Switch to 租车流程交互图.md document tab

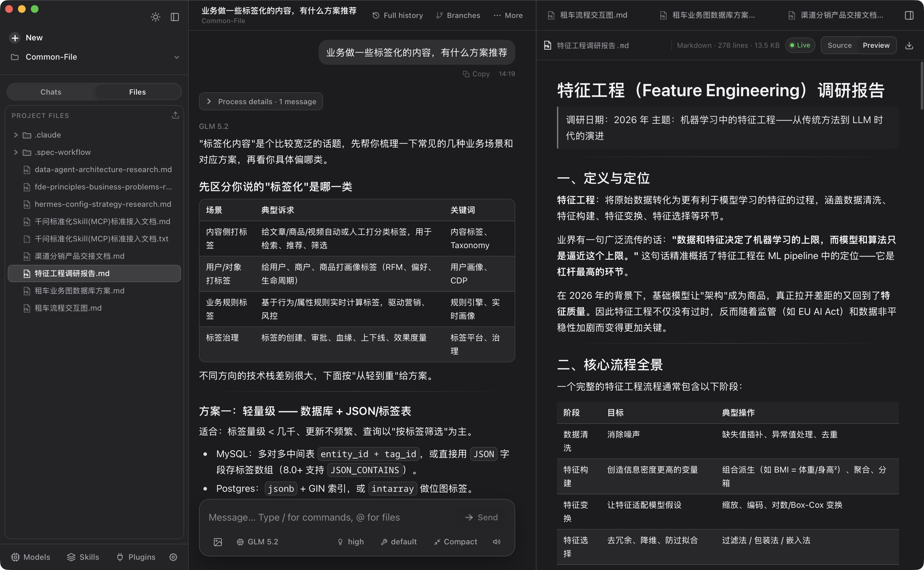pyautogui.click(x=588, y=15)
